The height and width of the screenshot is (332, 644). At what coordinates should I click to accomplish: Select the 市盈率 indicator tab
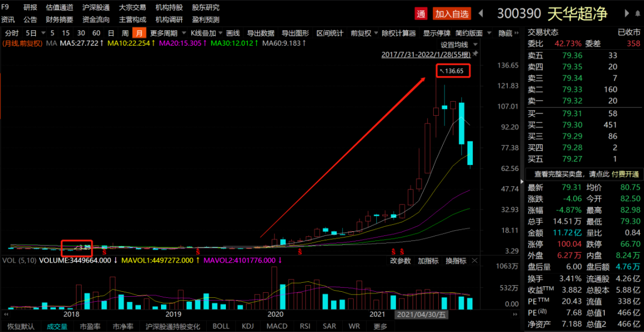[90, 326]
